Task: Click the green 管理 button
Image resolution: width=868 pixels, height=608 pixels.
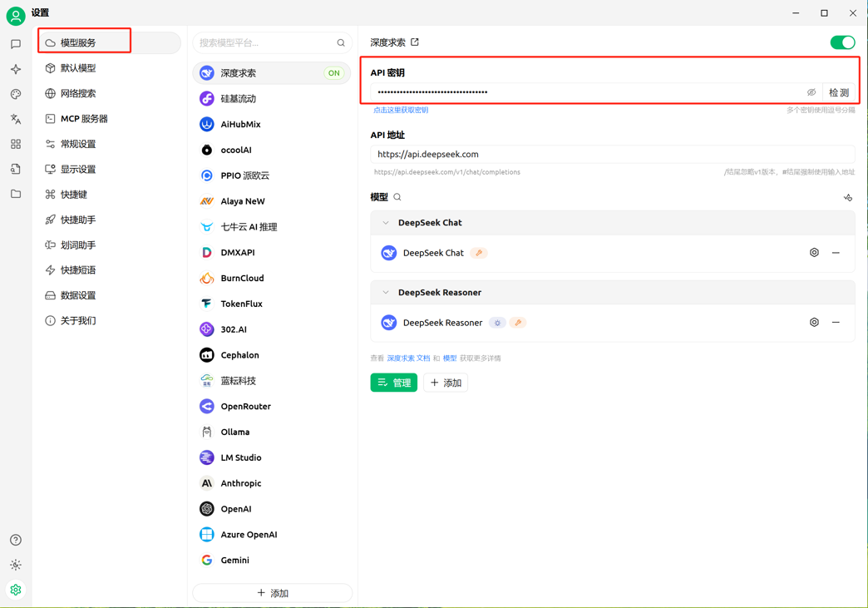Action: coord(393,383)
